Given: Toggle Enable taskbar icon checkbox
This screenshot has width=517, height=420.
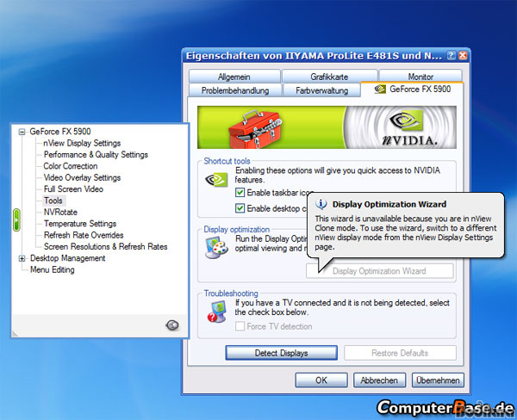Looking at the screenshot, I should 240,193.
